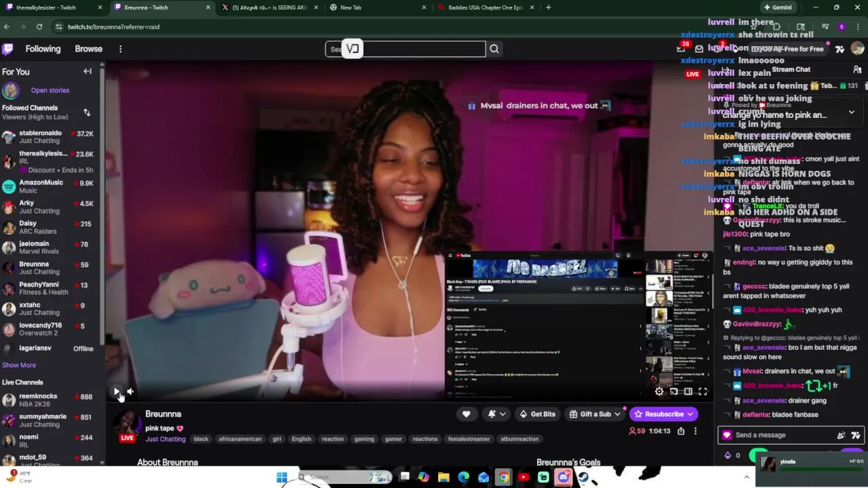Select the albumreaction tag
This screenshot has height=488, width=868.
(519, 439)
